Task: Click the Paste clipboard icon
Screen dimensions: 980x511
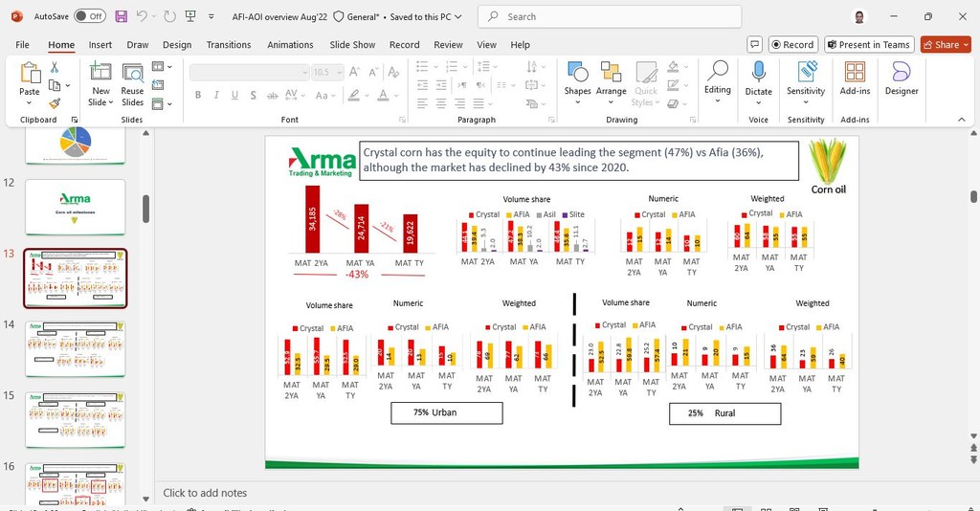Action: click(x=30, y=74)
